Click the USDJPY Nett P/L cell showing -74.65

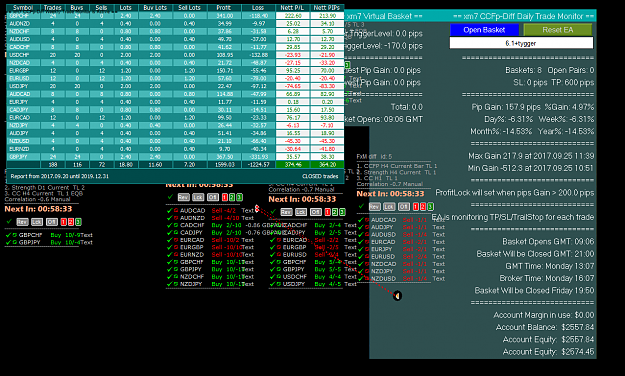tap(293, 86)
